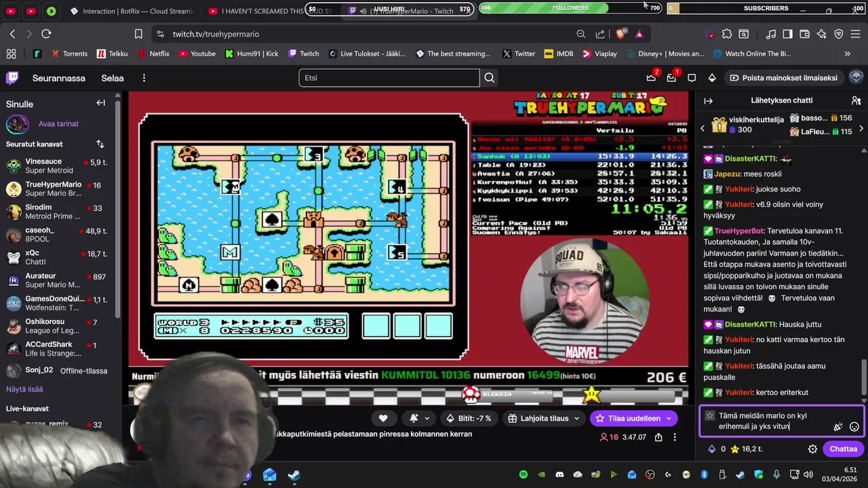Image resolution: width=868 pixels, height=488 pixels.
Task: Collapse chat panel with arrow icon
Action: (709, 100)
